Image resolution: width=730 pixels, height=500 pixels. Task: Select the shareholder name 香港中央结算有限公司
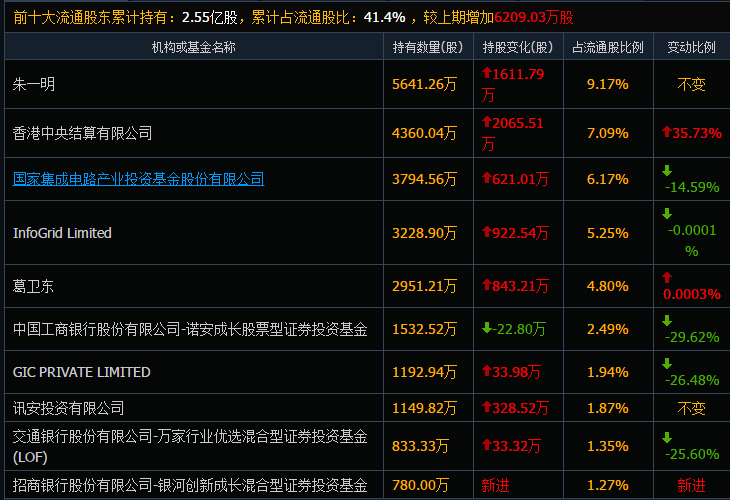[x=82, y=133]
